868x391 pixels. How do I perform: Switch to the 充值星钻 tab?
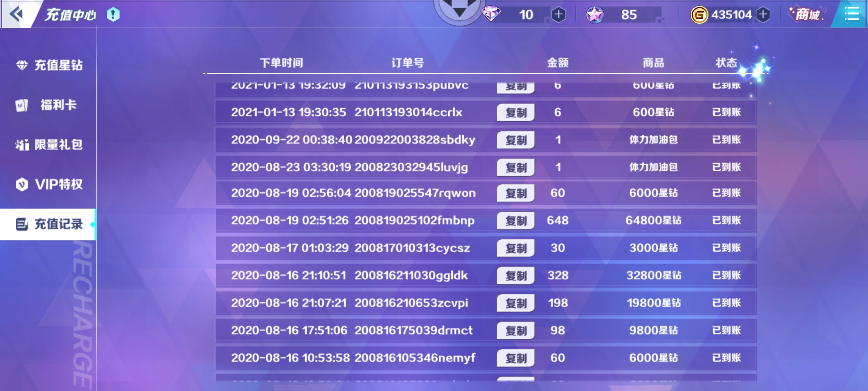click(x=48, y=65)
